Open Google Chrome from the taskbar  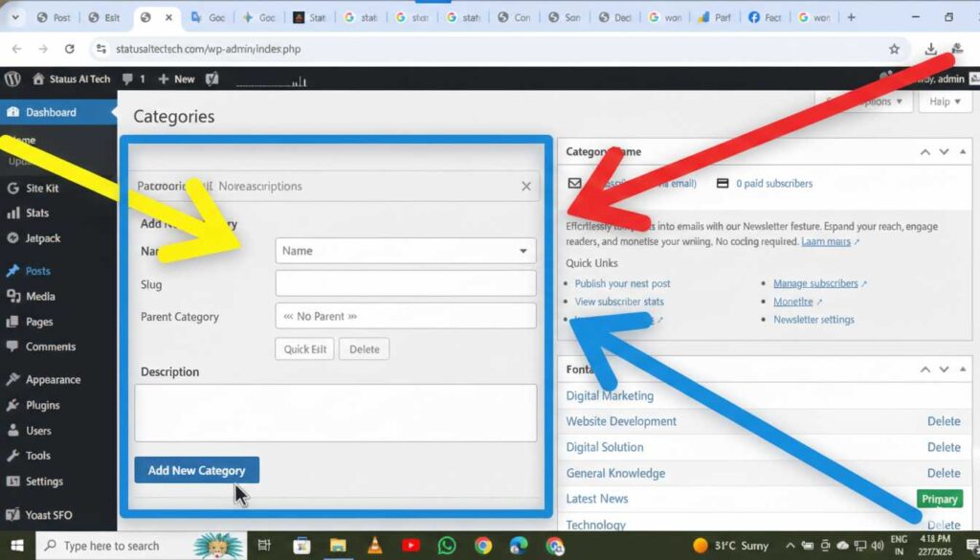(x=483, y=546)
